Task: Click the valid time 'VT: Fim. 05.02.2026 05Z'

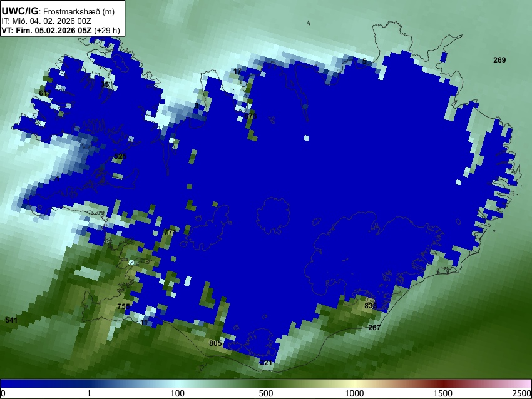Action: click(x=46, y=30)
